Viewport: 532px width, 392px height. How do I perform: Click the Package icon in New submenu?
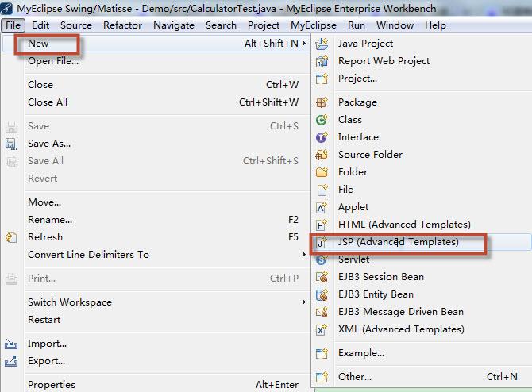click(322, 102)
